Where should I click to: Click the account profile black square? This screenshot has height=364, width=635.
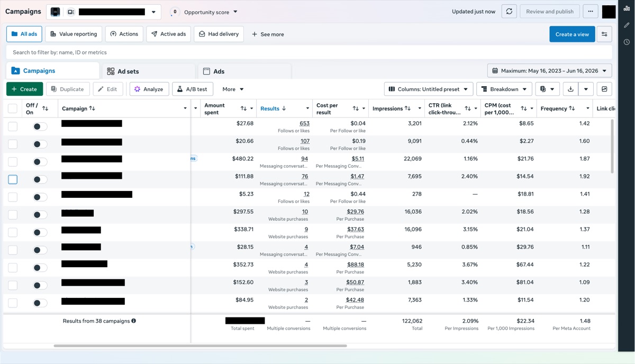point(609,12)
